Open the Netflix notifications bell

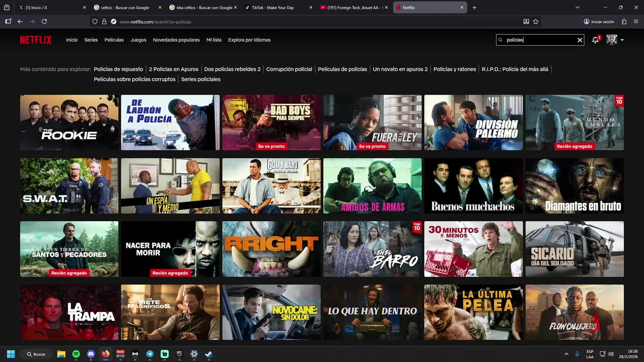coord(596,40)
